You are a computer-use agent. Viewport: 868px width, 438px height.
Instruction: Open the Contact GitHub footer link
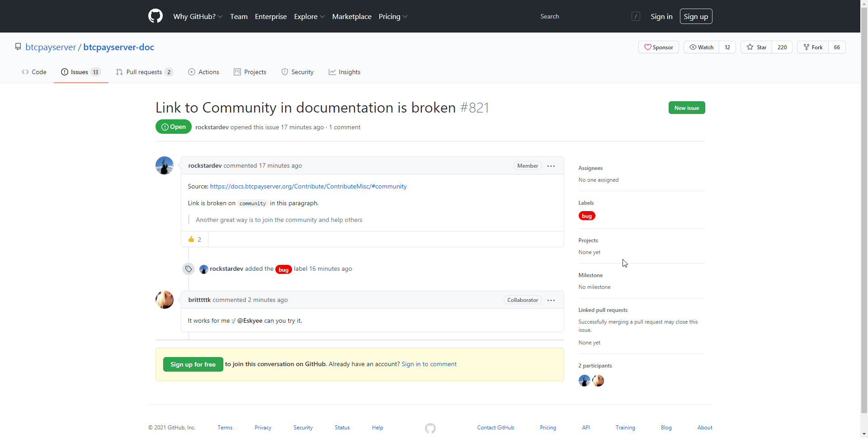[495, 428]
